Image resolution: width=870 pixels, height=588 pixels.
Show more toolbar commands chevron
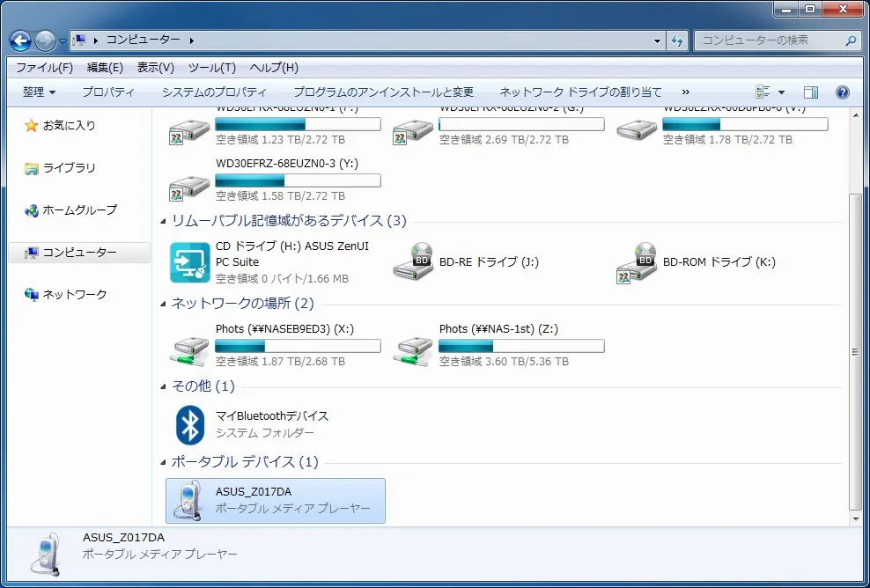686,92
